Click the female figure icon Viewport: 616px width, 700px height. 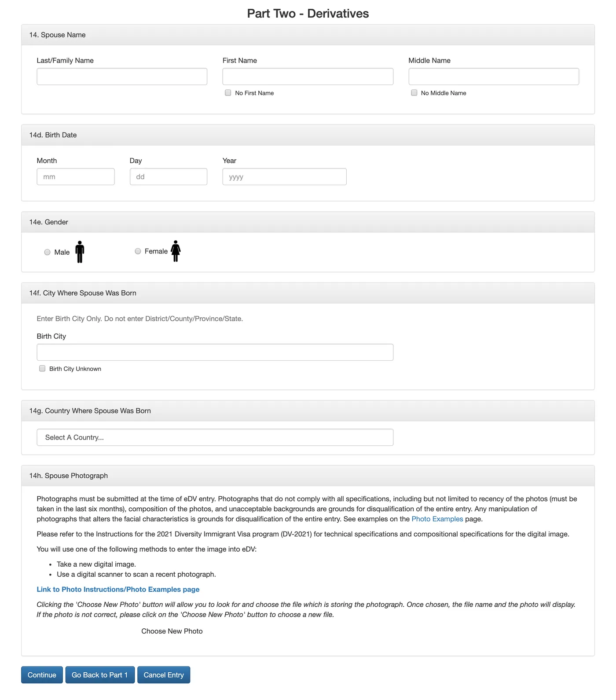(x=176, y=251)
